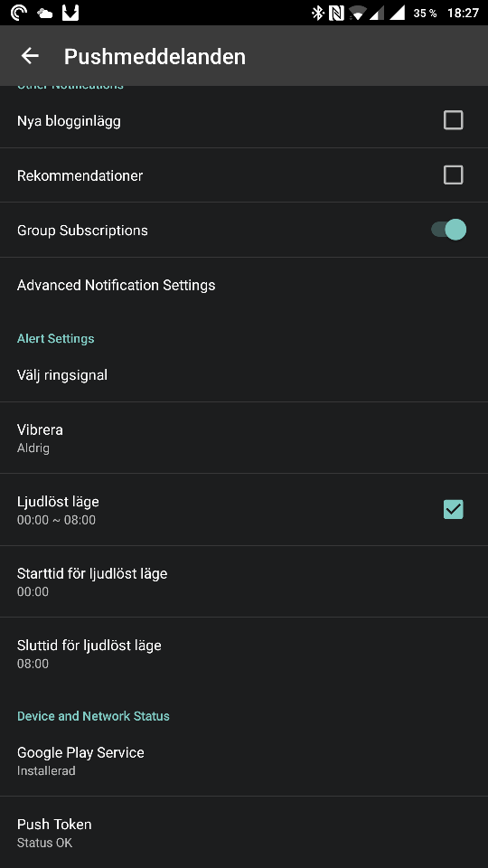Screen dimensions: 488x868
Task: Uncheck the Ljudlöst läge checkbox
Action: (453, 509)
